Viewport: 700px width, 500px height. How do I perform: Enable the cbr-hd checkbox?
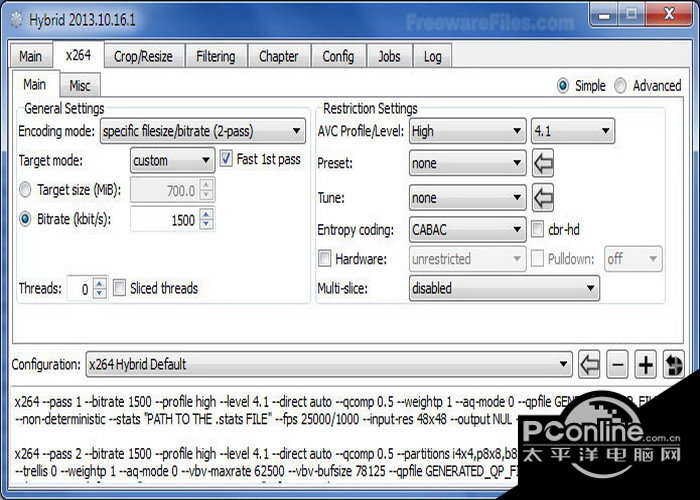pyautogui.click(x=537, y=229)
